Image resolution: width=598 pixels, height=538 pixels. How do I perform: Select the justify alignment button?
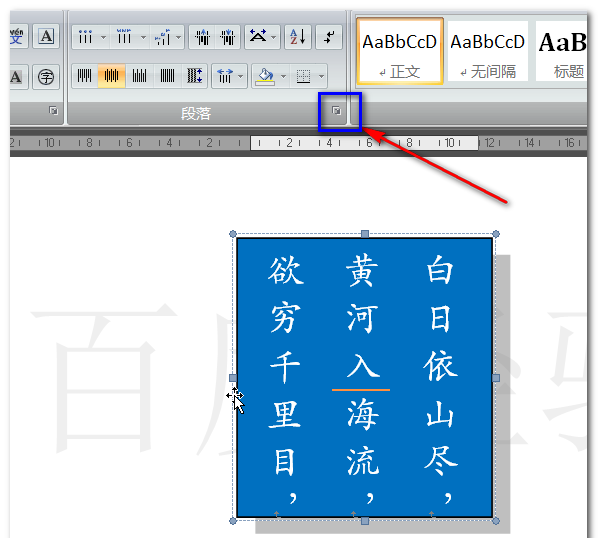[167, 76]
